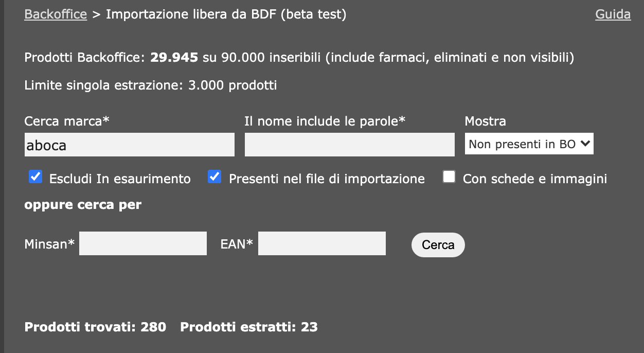Screen dimensions: 644x353
Task: Enable the Con schede e immagini checkbox
Action: pyautogui.click(x=449, y=177)
